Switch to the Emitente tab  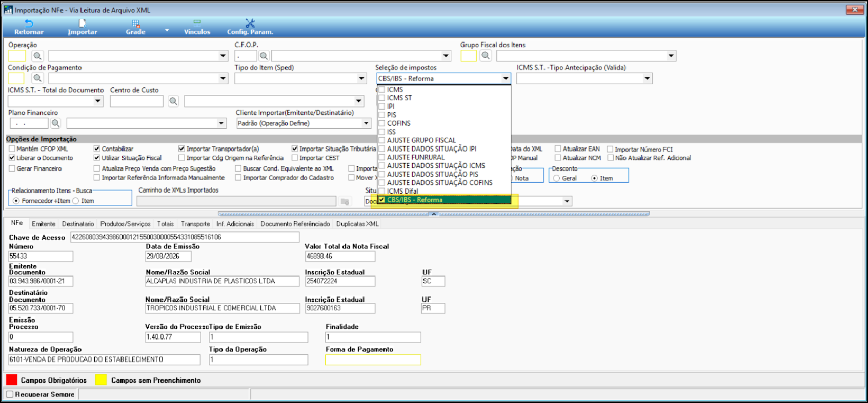point(44,224)
